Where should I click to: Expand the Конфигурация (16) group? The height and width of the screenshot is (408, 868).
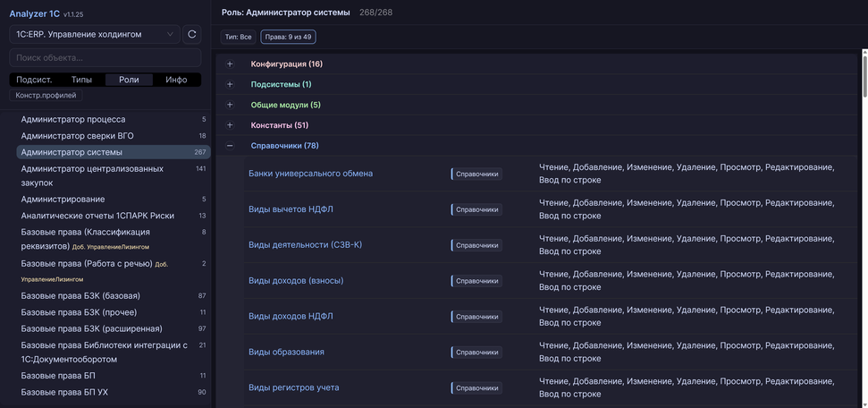pyautogui.click(x=230, y=64)
